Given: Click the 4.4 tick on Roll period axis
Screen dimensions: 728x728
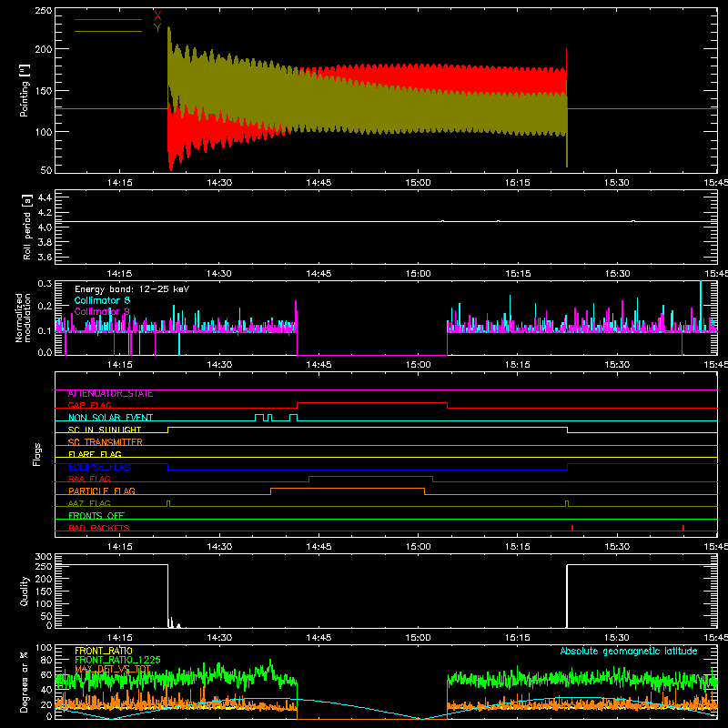Looking at the screenshot, I should [x=45, y=197].
